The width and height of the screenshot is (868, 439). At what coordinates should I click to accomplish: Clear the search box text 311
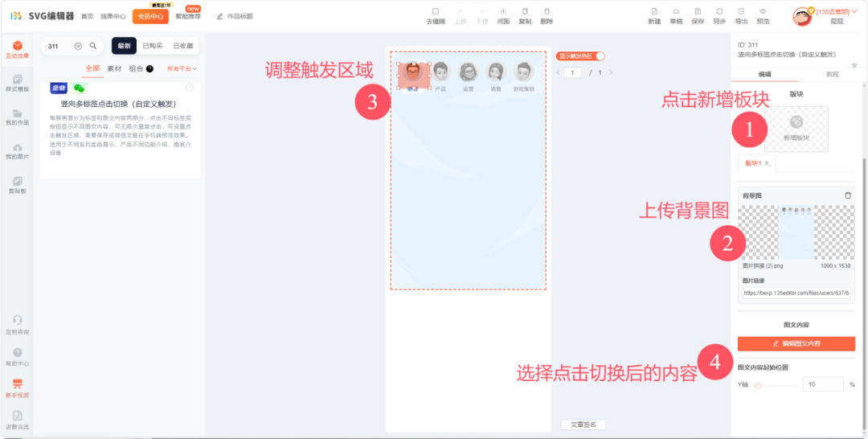[78, 46]
